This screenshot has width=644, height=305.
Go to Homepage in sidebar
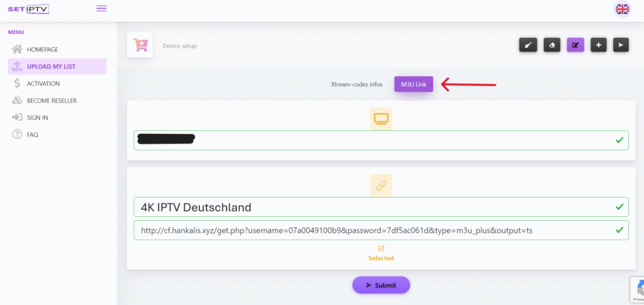pyautogui.click(x=42, y=49)
